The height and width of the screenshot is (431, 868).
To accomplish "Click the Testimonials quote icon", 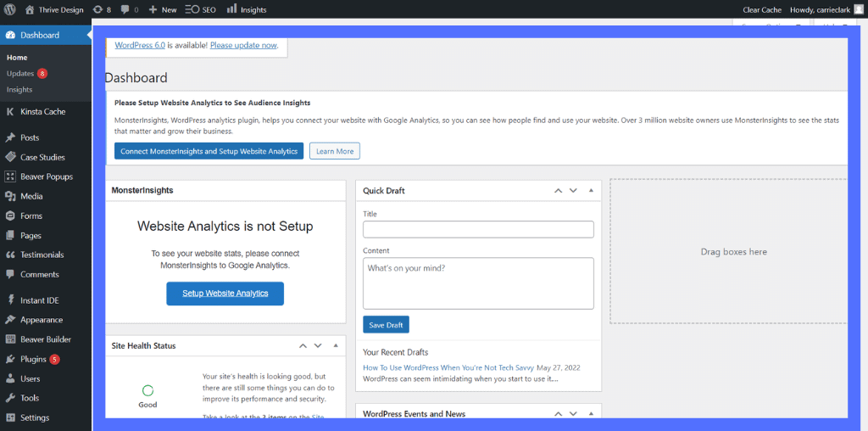I will (10, 255).
